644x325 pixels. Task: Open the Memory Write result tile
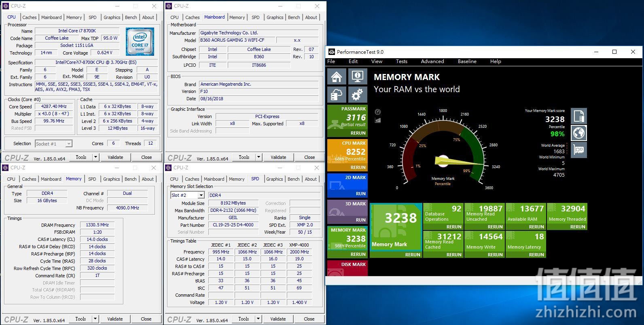click(484, 245)
